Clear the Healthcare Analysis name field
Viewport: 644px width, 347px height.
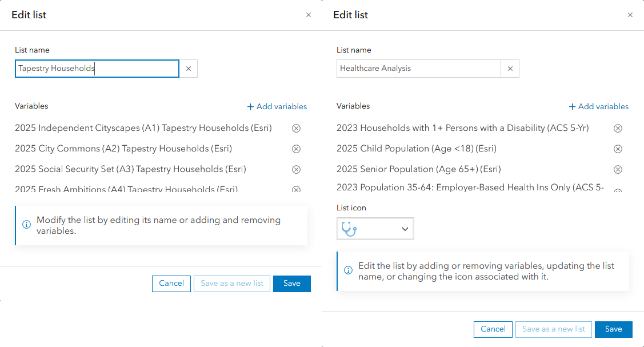tap(510, 69)
